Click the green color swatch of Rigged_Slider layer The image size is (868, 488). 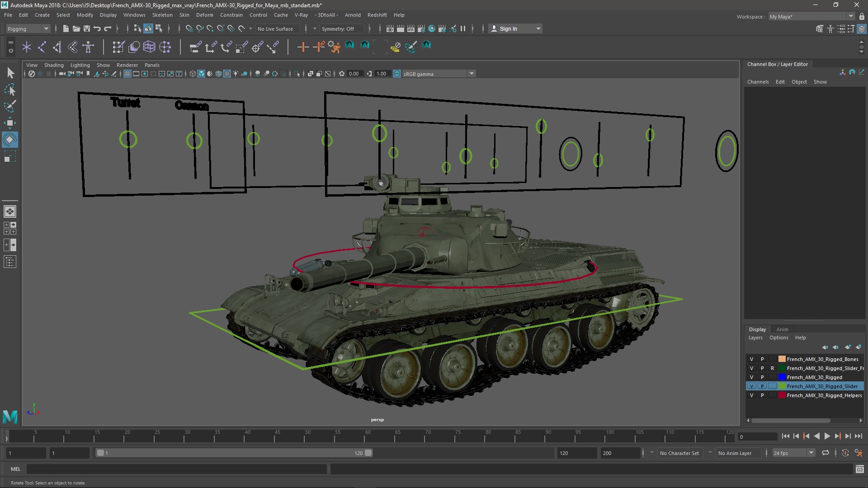(782, 386)
